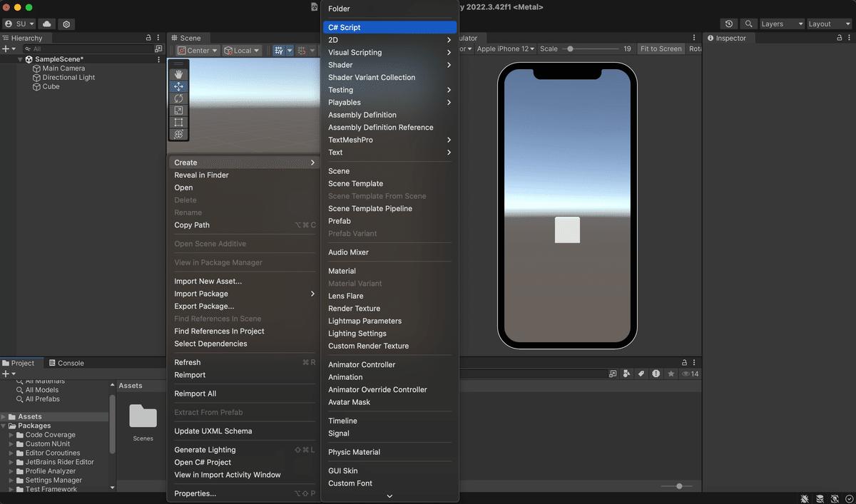
Task: Collapse the SampleScene tree arrow
Action: (x=21, y=60)
